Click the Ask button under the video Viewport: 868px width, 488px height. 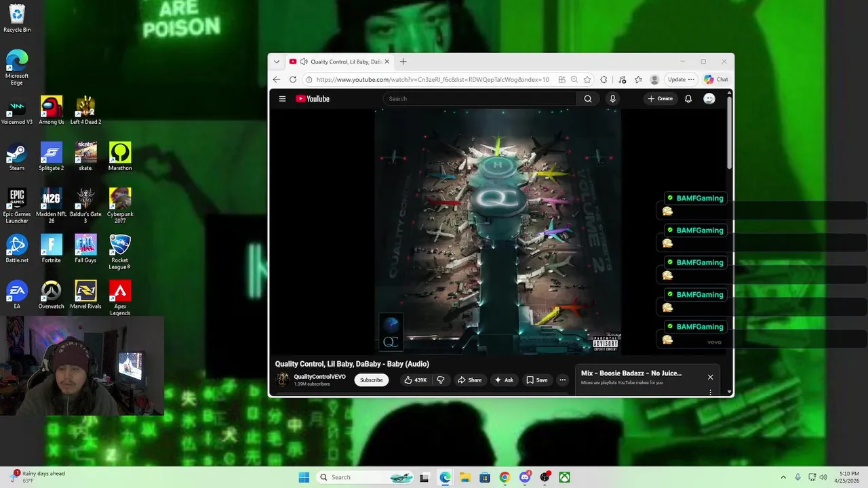point(504,380)
